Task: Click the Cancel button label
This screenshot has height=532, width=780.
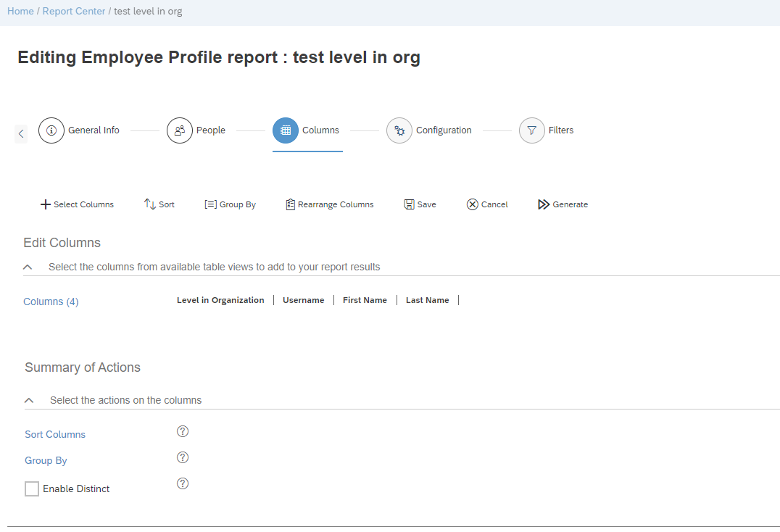Action: pos(494,204)
